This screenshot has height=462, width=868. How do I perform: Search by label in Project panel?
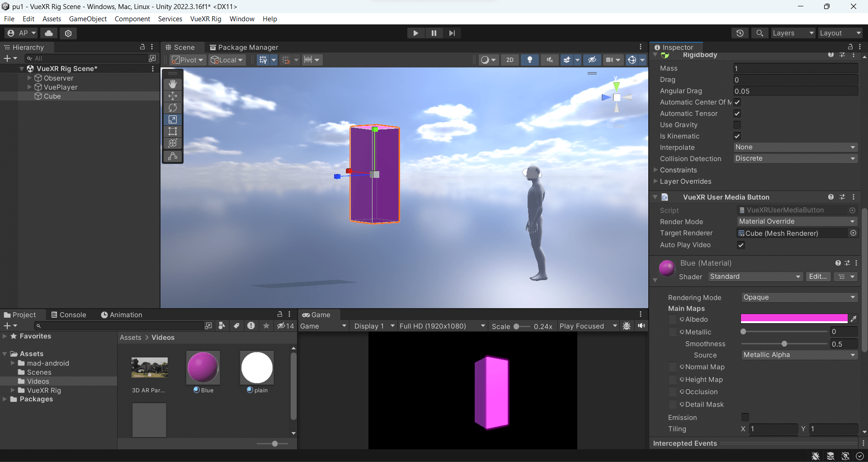pyautogui.click(x=236, y=326)
